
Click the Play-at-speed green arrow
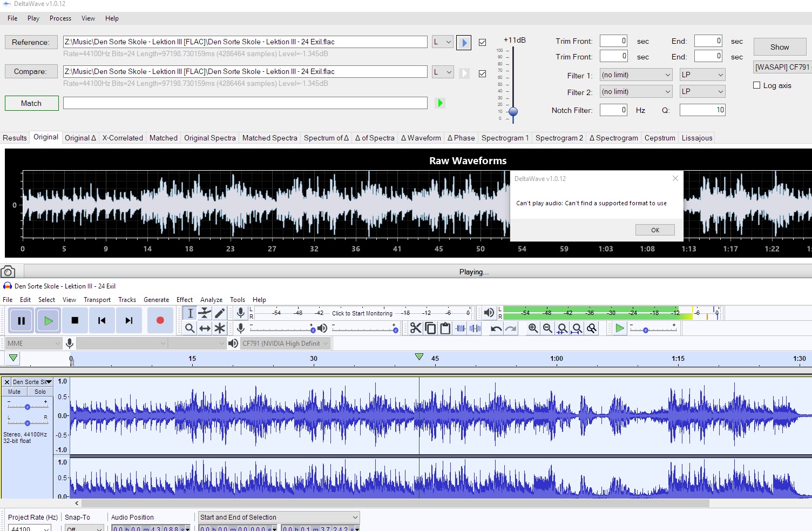tap(620, 328)
